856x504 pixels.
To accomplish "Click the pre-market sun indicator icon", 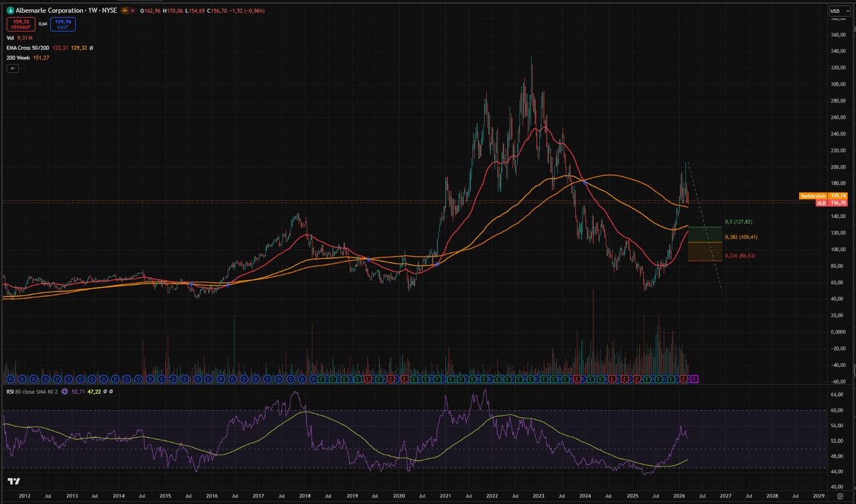I will (124, 11).
